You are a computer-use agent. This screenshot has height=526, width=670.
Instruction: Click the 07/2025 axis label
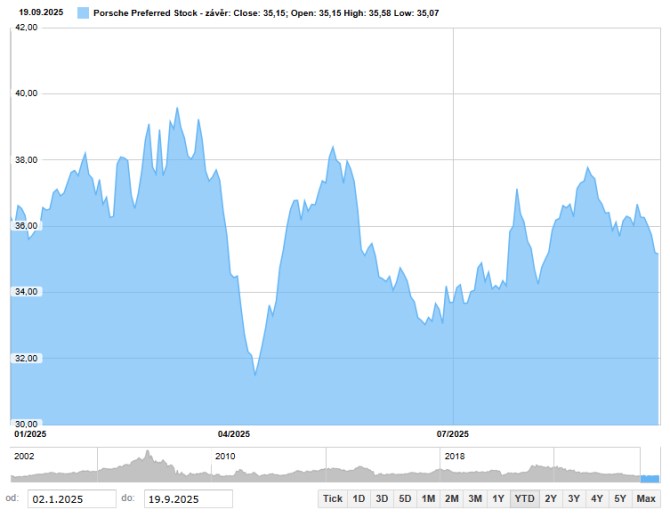coord(453,434)
